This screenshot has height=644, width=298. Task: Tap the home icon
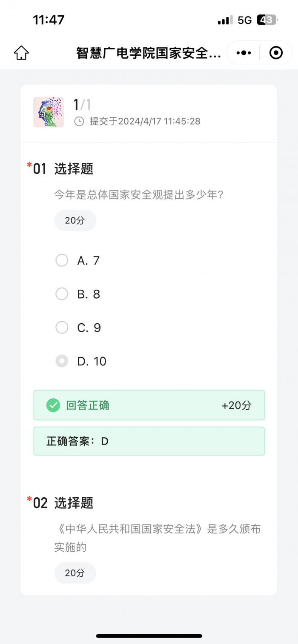(21, 53)
